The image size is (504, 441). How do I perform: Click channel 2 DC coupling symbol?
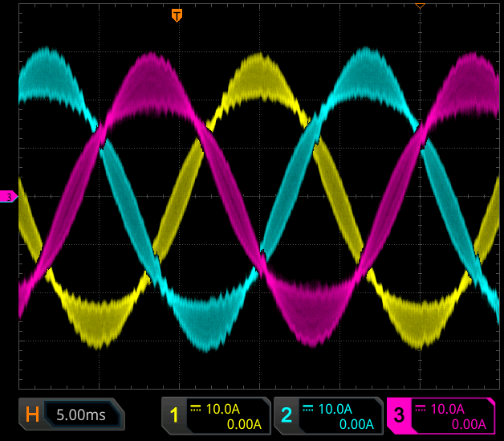point(308,409)
